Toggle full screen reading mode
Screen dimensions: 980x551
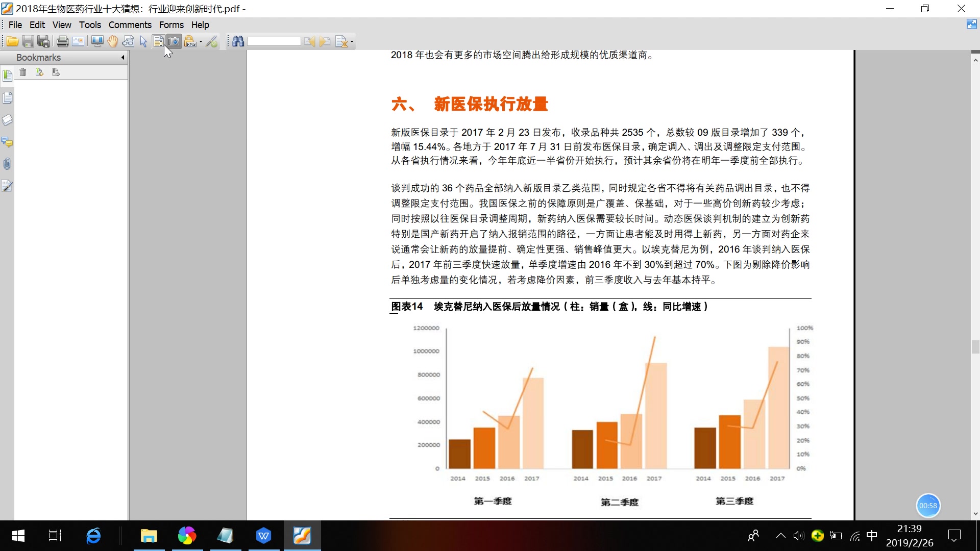(96, 41)
